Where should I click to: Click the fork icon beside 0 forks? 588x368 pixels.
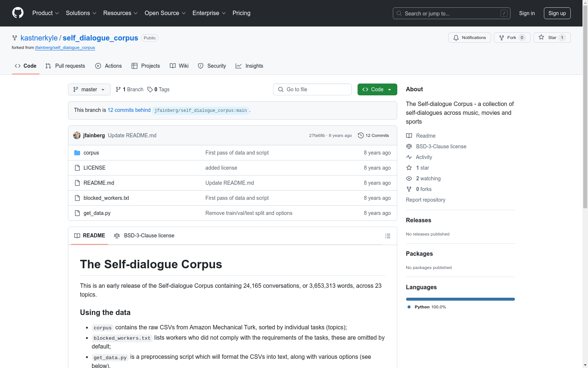click(x=409, y=189)
